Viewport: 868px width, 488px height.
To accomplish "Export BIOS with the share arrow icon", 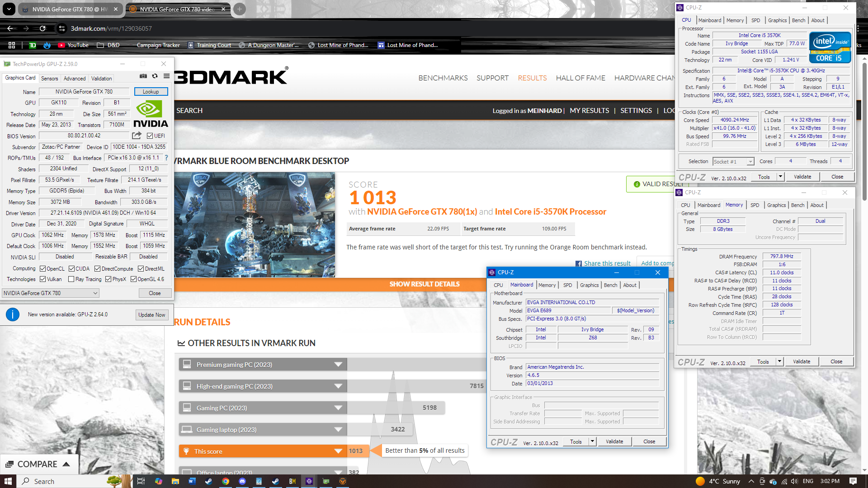I will click(137, 136).
